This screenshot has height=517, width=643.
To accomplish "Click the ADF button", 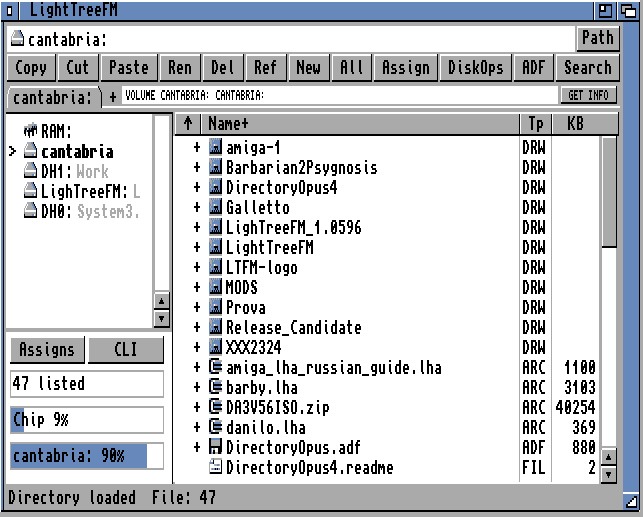I will click(534, 68).
